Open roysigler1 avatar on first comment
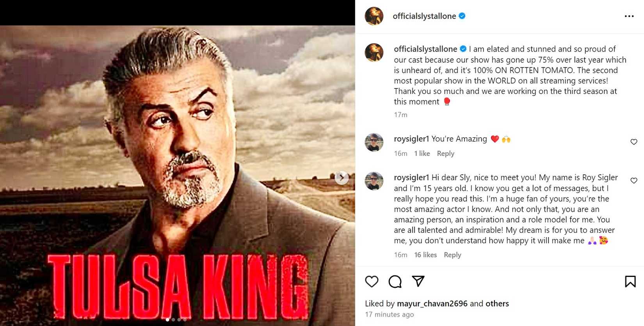644x326 pixels. click(374, 142)
